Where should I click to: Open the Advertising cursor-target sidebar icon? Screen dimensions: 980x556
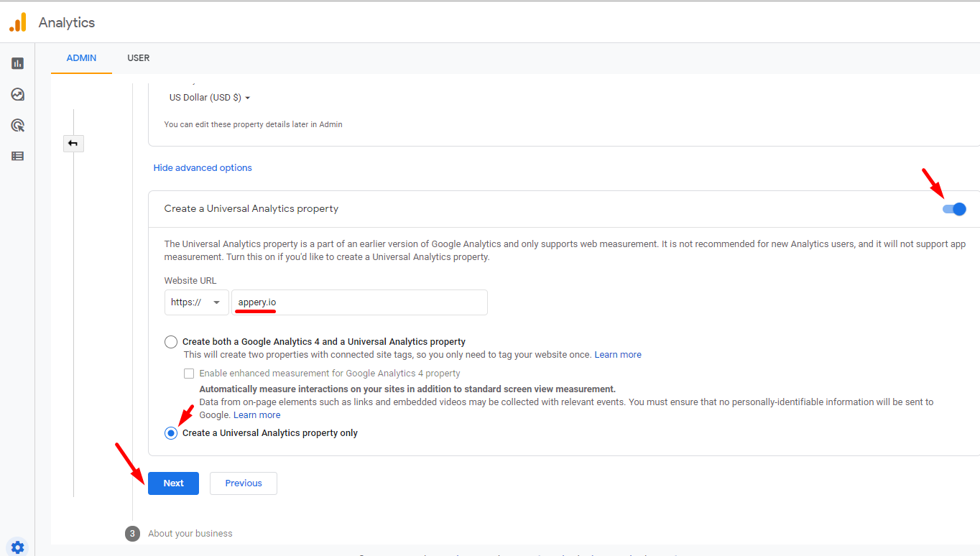pos(18,125)
